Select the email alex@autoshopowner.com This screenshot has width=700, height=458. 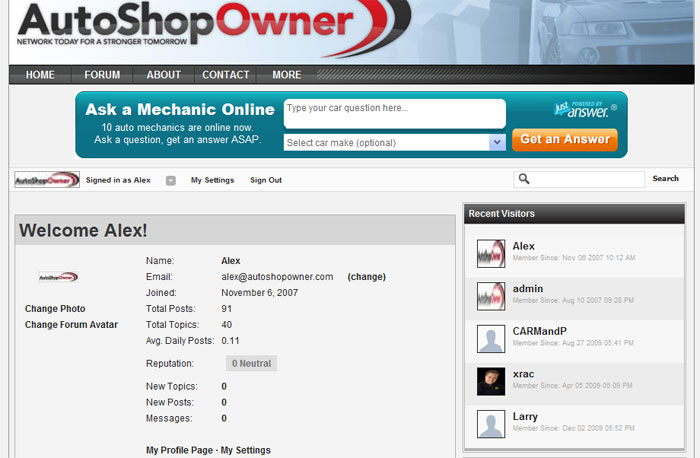click(277, 277)
